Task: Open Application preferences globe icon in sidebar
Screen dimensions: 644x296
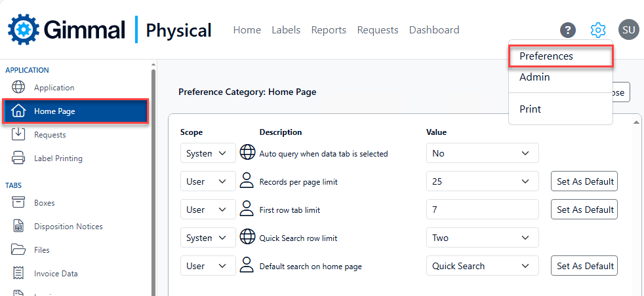Action: pyautogui.click(x=19, y=88)
